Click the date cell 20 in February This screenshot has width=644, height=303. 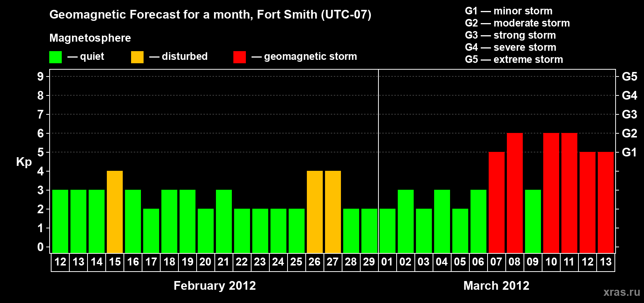pyautogui.click(x=206, y=262)
